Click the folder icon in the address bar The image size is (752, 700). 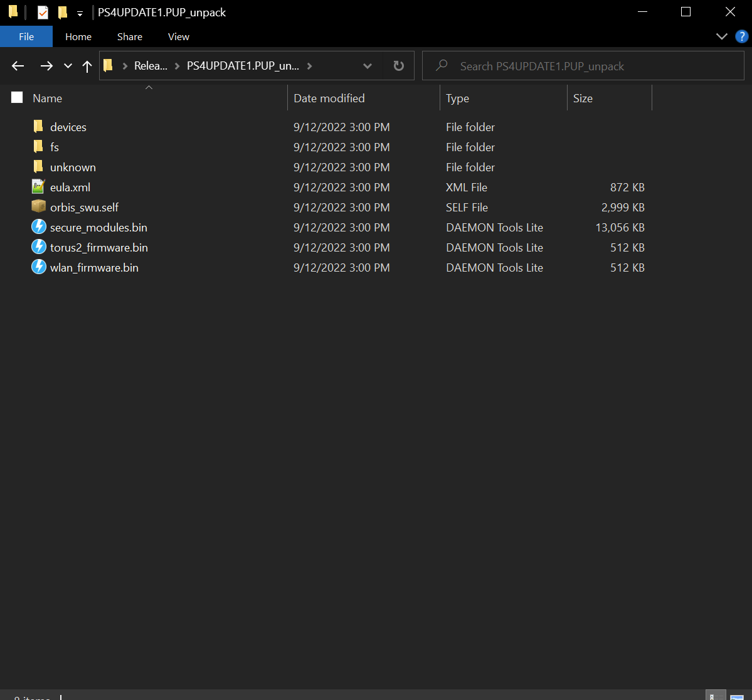(x=109, y=65)
